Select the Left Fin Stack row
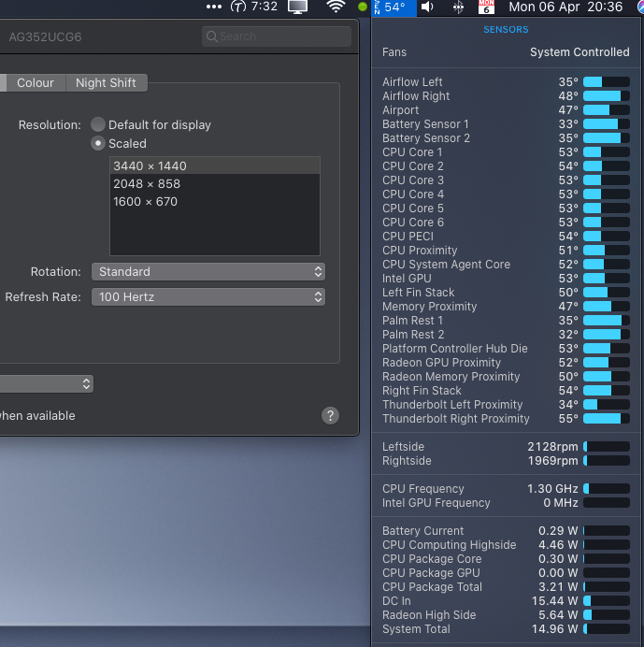 506,293
